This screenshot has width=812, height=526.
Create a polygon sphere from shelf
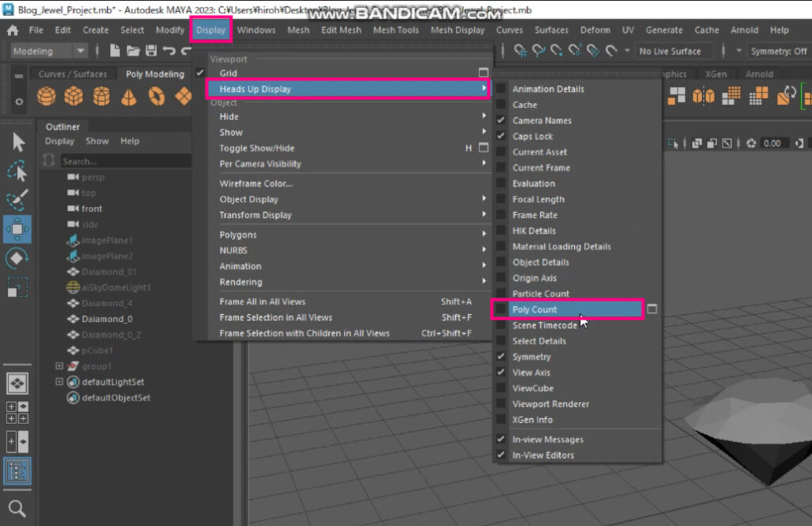point(46,96)
